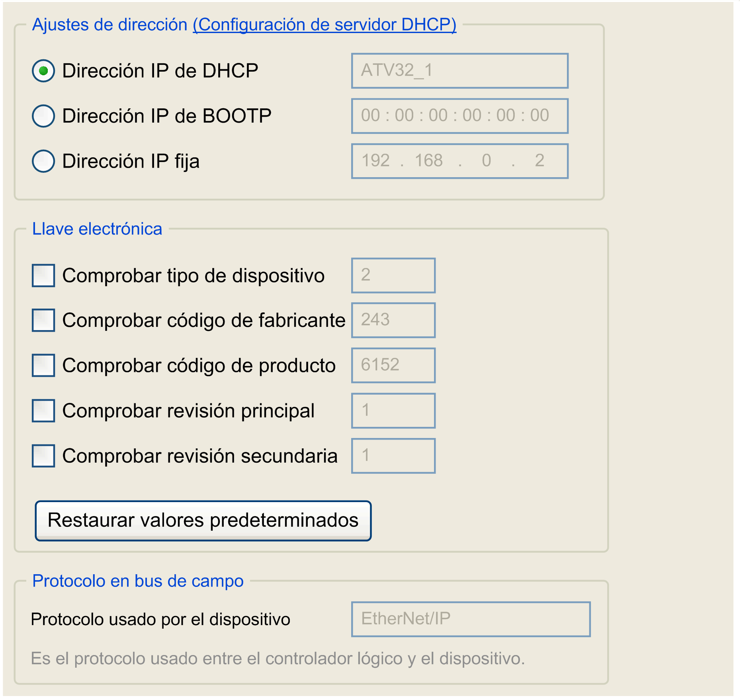Screen dimensions: 741x700
Task: Click the device type value field
Action: click(393, 276)
